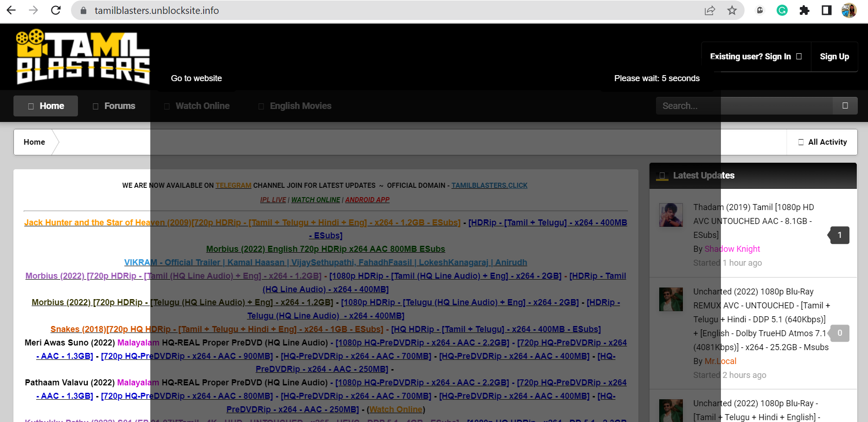The width and height of the screenshot is (868, 422).
Task: Reload the page with refresh icon
Action: [56, 10]
